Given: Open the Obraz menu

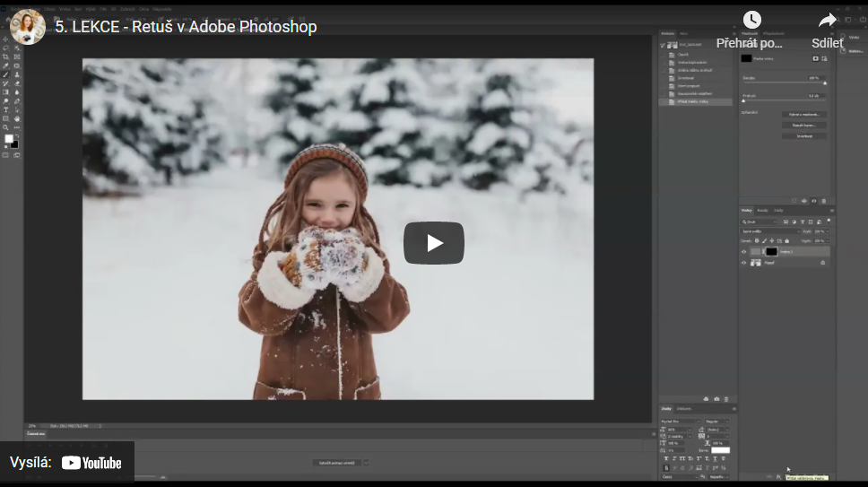Looking at the screenshot, I should click(x=49, y=9).
